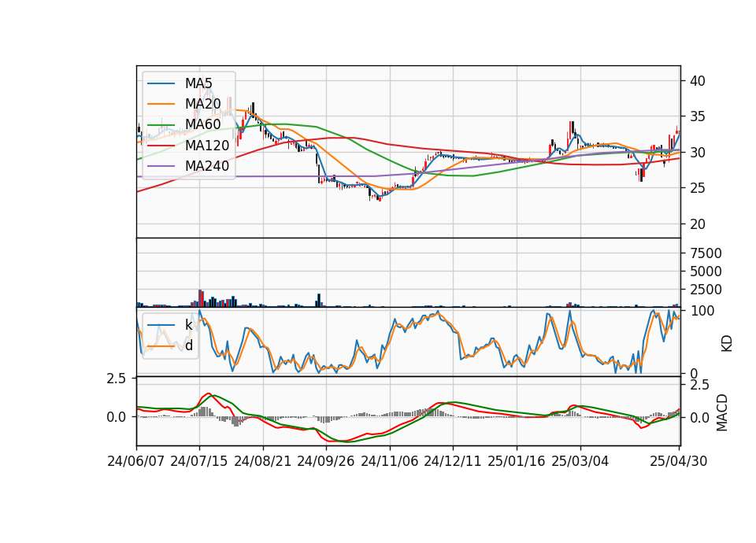Image resolution: width=756 pixels, height=543 pixels.
Task: Click the volume axis value 2500
Action: [706, 290]
